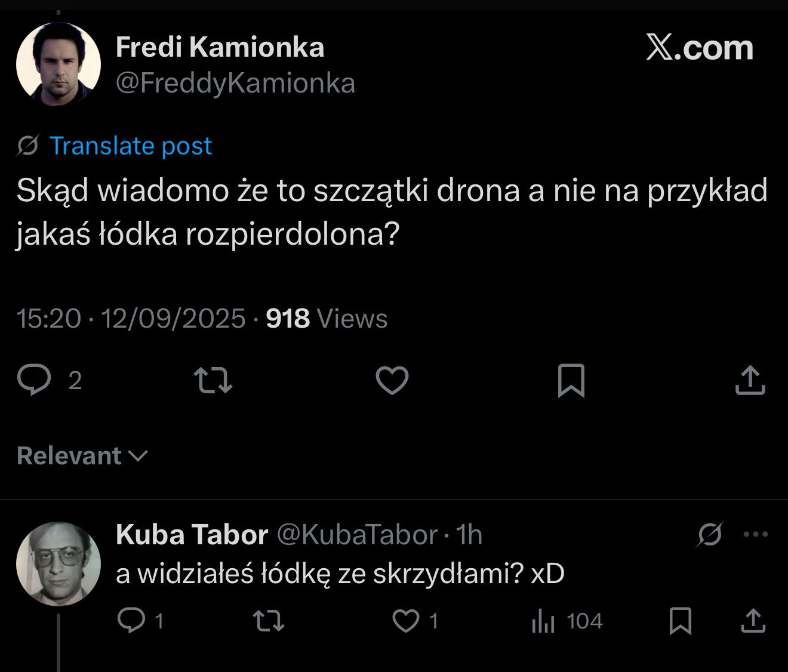Click the Translate post link
788x672 pixels.
(x=130, y=146)
